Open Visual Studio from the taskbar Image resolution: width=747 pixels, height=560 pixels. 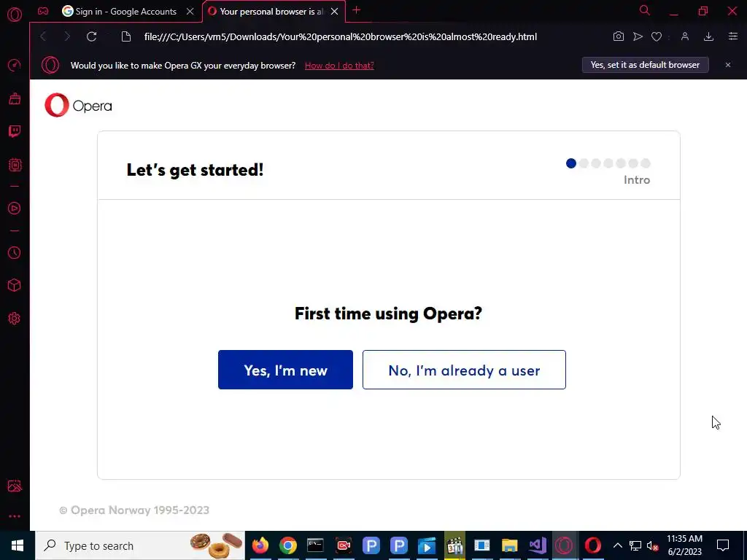[x=538, y=545]
